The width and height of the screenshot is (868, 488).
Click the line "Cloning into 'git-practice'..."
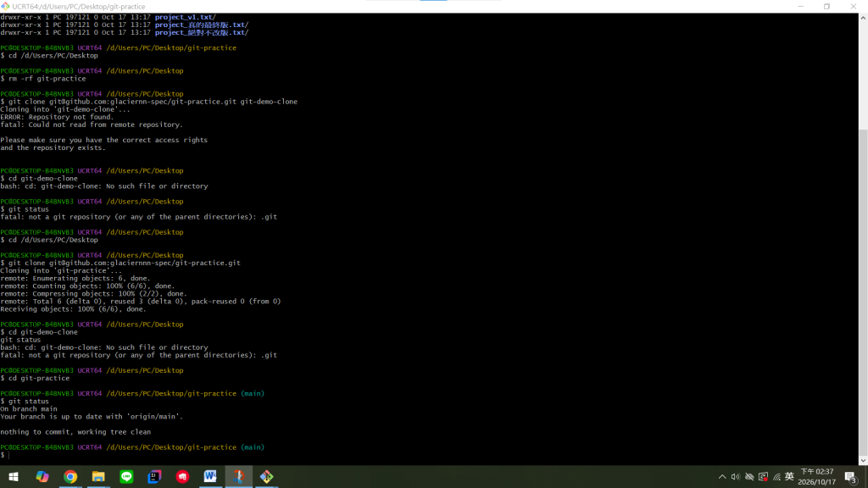[61, 270]
